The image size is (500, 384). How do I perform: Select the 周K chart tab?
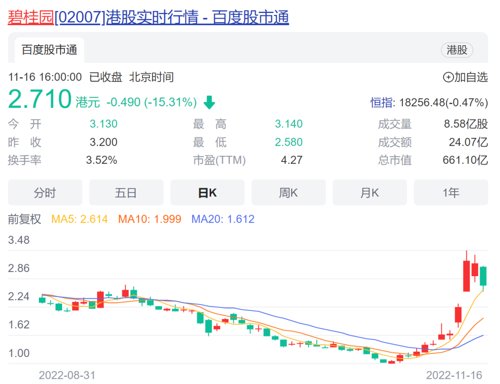[x=288, y=193]
